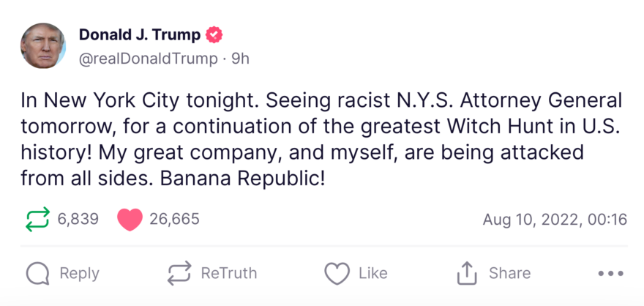Click the gray ReTruth arrows icon
644x306 pixels.
[179, 274]
